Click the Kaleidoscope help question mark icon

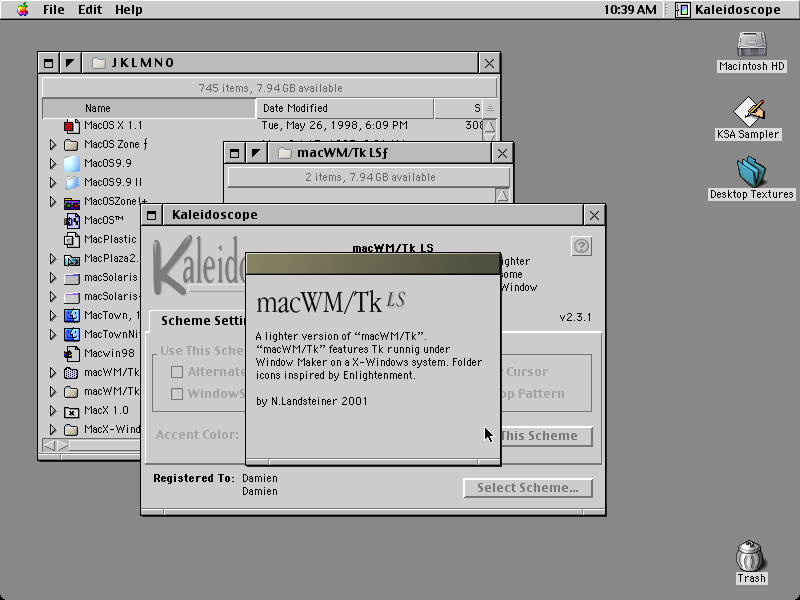tap(581, 246)
